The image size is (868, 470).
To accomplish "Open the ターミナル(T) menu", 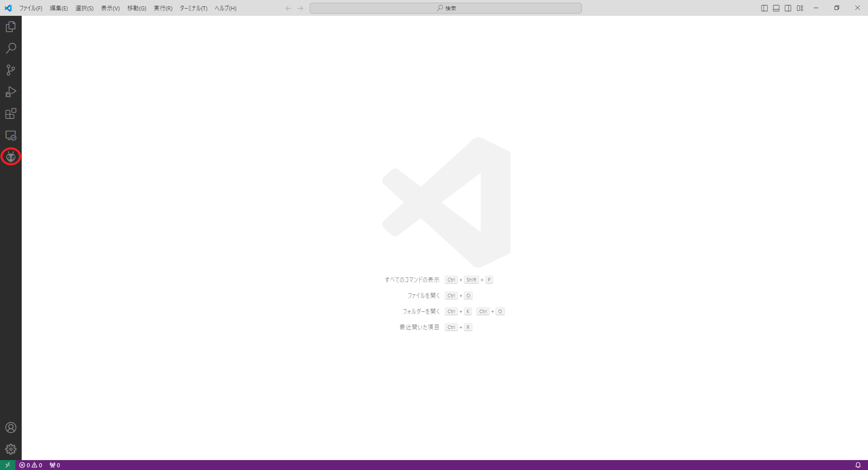I will pyautogui.click(x=193, y=8).
